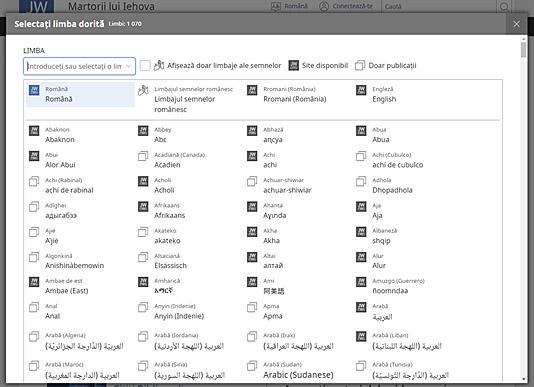
Task: Click the 'Site disponibil' legend icon
Action: [294, 65]
